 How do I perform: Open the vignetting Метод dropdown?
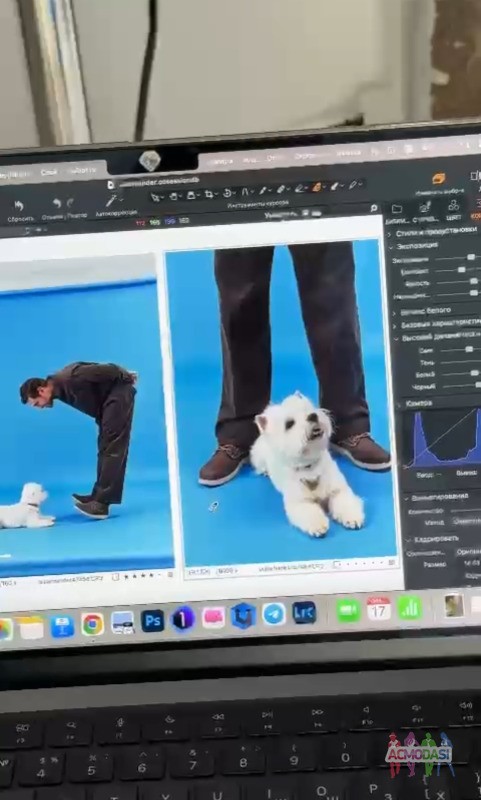(x=465, y=521)
